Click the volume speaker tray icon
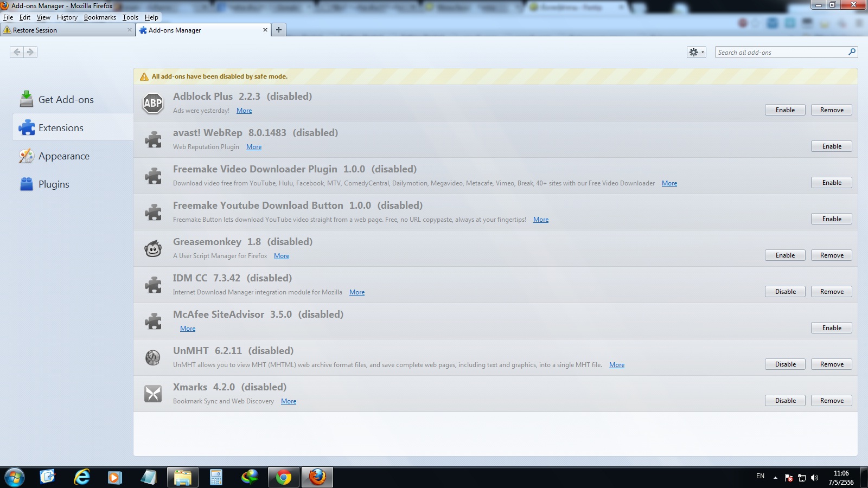This screenshot has height=488, width=868. coord(814,478)
